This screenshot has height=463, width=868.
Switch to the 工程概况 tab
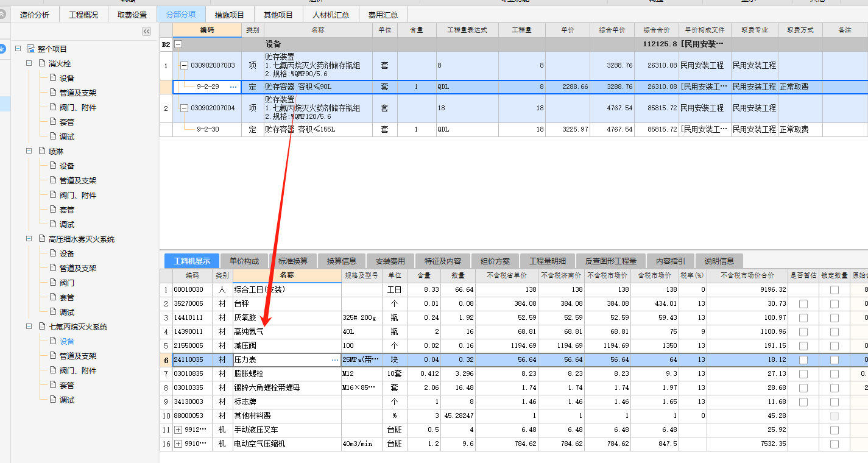click(x=83, y=15)
